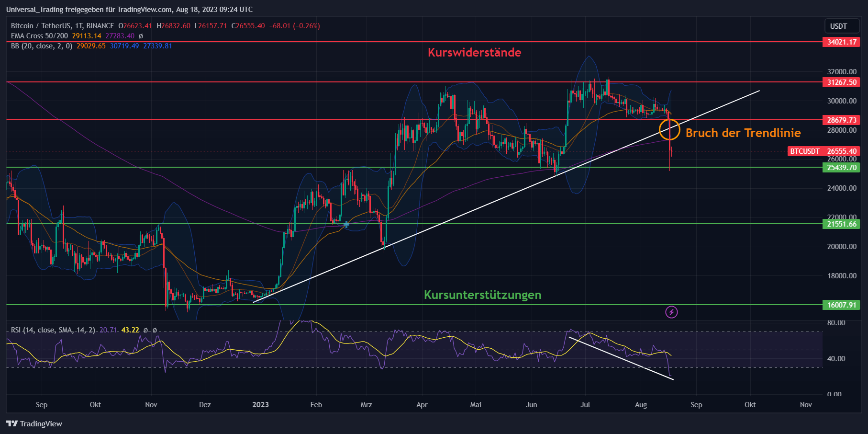Click the open price O26623.41
The image size is (868, 434).
[x=135, y=26]
